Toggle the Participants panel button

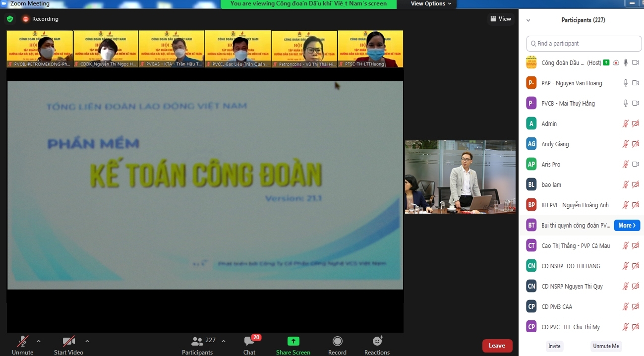(197, 345)
